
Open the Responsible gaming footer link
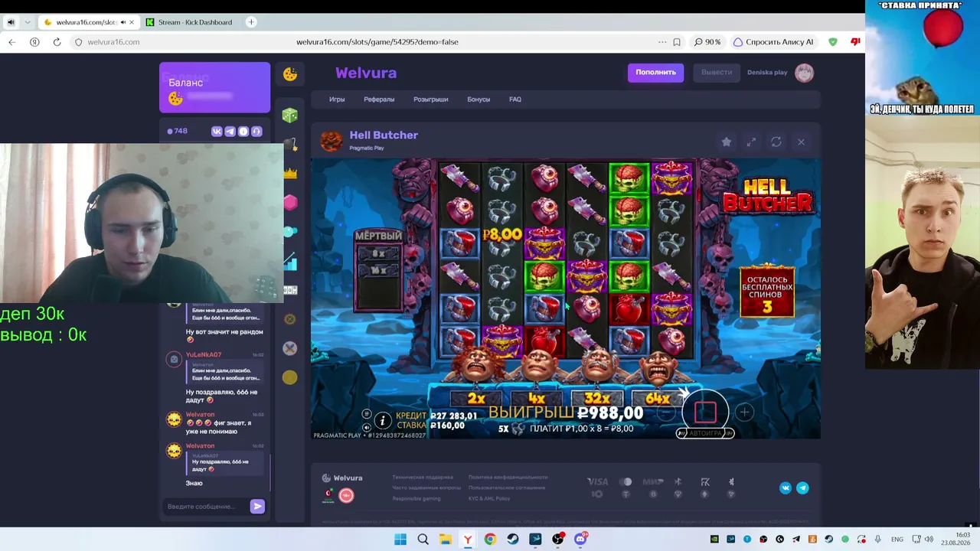click(x=416, y=498)
